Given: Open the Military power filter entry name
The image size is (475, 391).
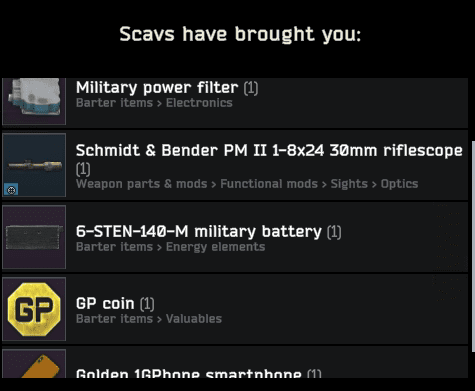Looking at the screenshot, I should [157, 88].
